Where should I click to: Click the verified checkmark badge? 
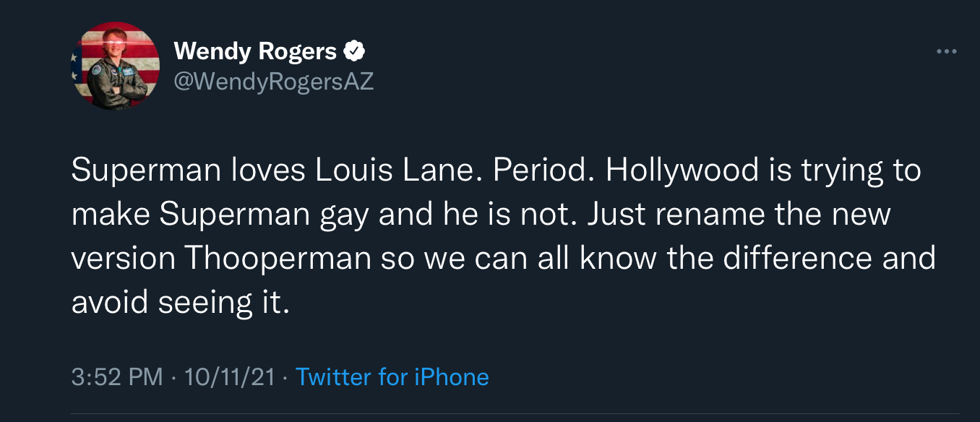(x=354, y=51)
